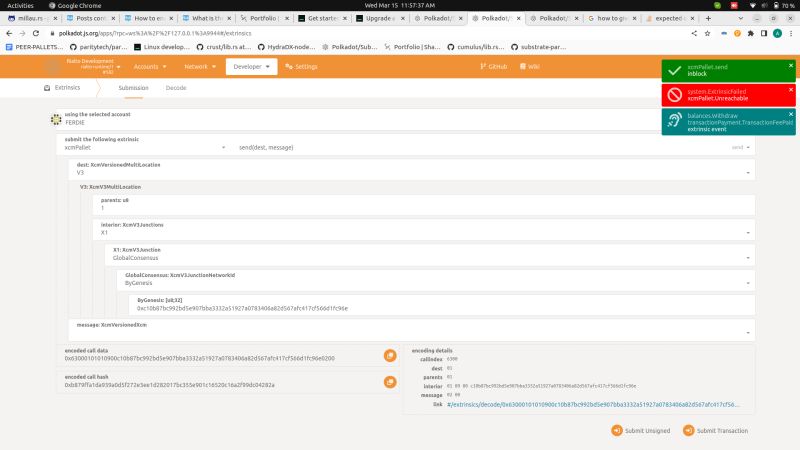Open the Settings menu
The width and height of the screenshot is (800, 450).
(x=302, y=66)
